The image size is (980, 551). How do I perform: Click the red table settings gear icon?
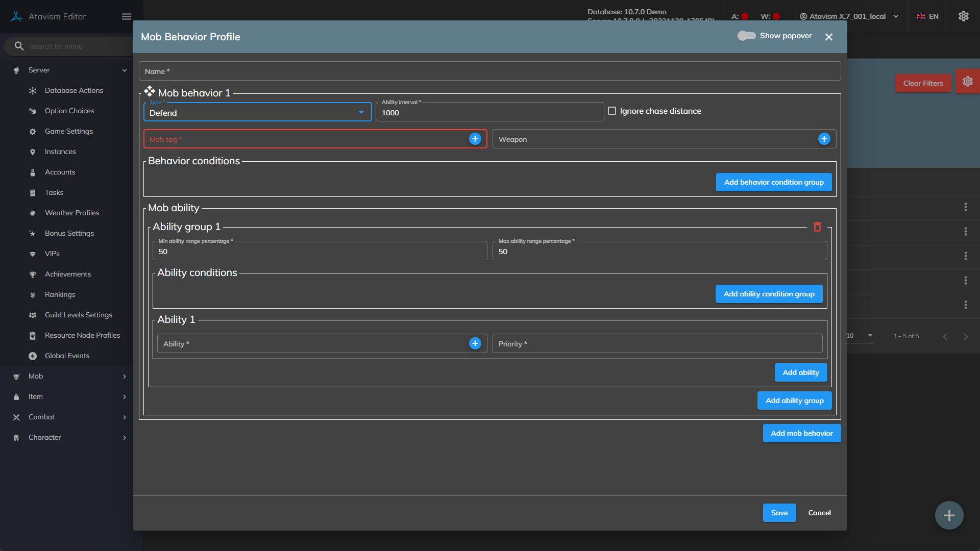tap(967, 82)
